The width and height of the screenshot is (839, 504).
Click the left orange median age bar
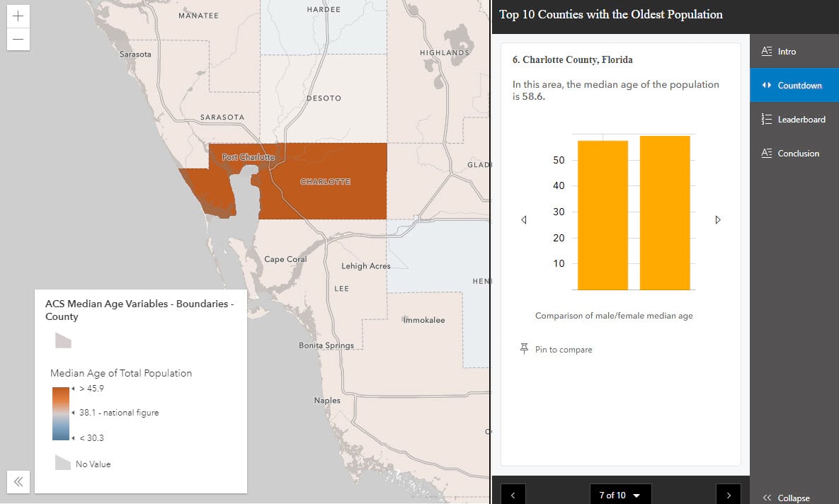click(603, 215)
